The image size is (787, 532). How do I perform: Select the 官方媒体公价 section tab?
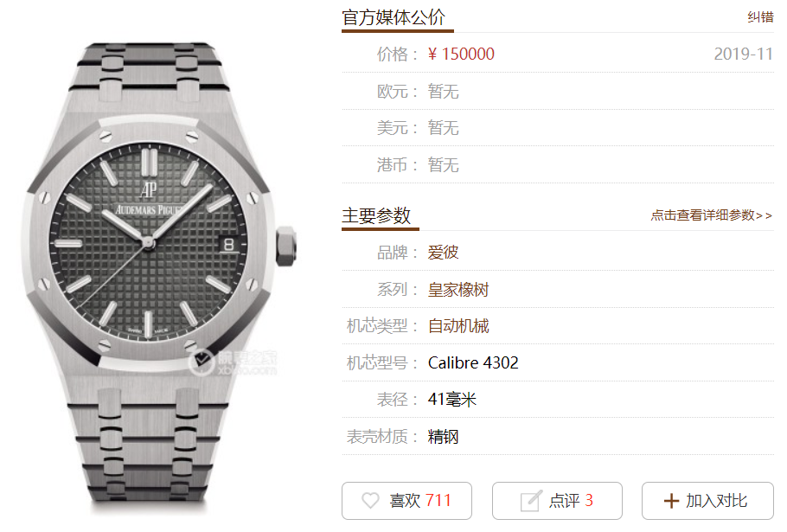pyautogui.click(x=394, y=18)
